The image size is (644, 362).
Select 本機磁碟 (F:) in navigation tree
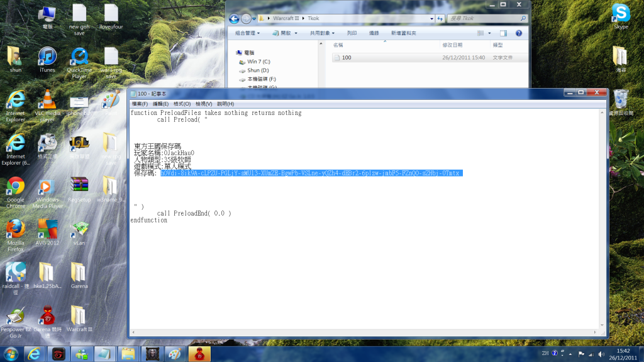coord(261,79)
